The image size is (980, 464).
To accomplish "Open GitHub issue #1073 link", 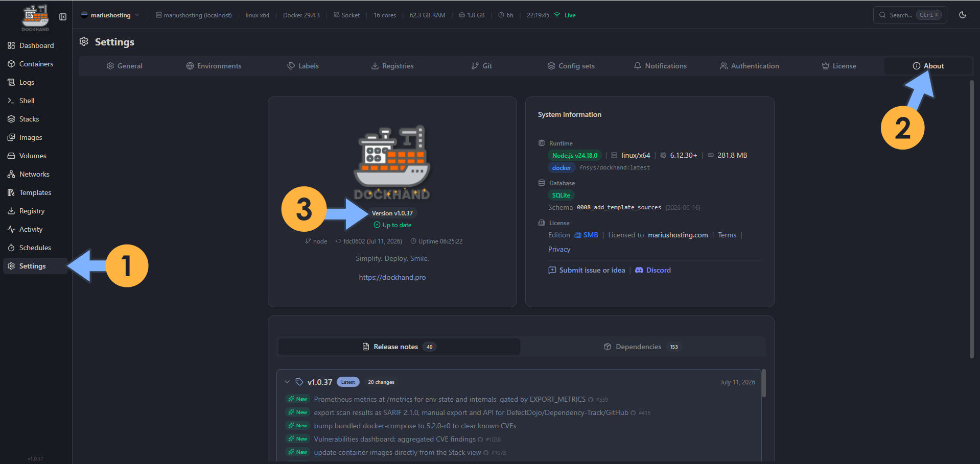I will [495, 453].
